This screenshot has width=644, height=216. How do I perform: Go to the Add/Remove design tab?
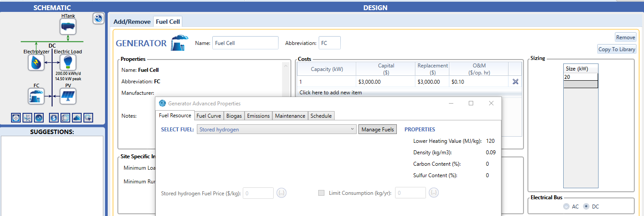(x=132, y=21)
